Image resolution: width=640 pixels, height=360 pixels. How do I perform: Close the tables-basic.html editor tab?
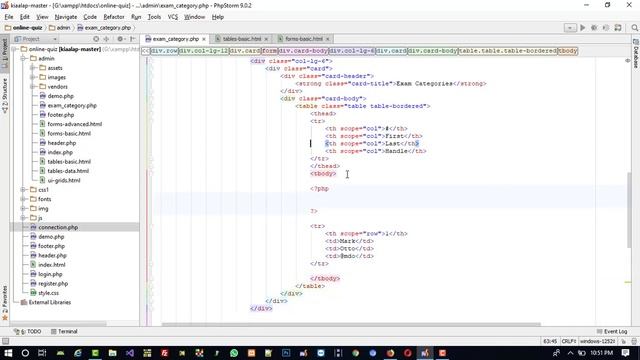tap(266, 39)
